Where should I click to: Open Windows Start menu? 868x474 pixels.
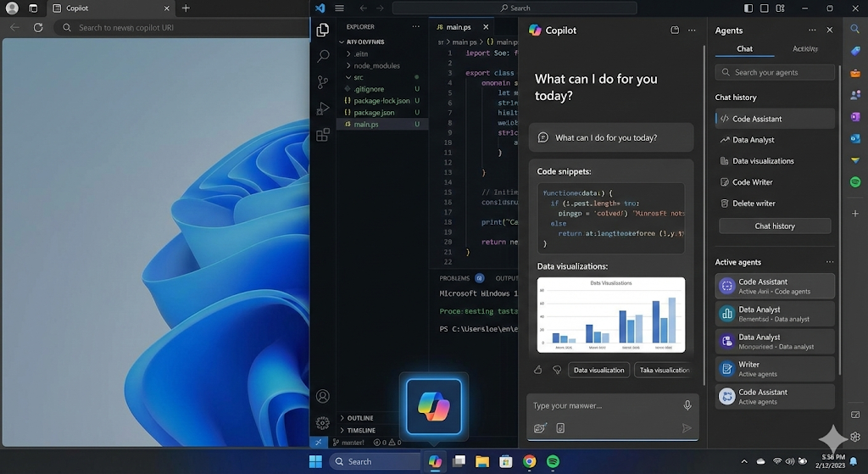coord(315,461)
